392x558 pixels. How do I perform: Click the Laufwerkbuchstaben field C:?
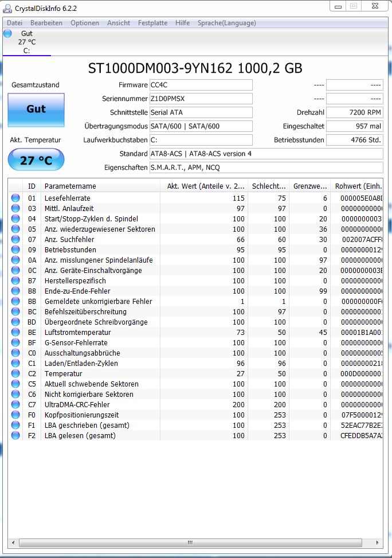point(201,140)
